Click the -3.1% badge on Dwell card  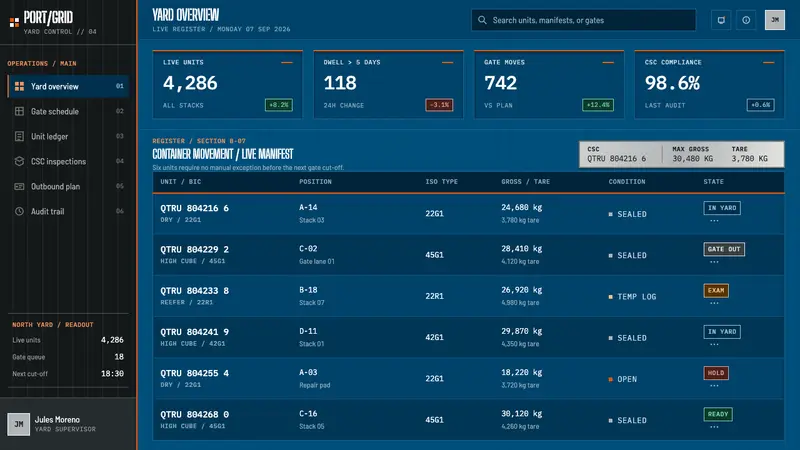point(439,105)
